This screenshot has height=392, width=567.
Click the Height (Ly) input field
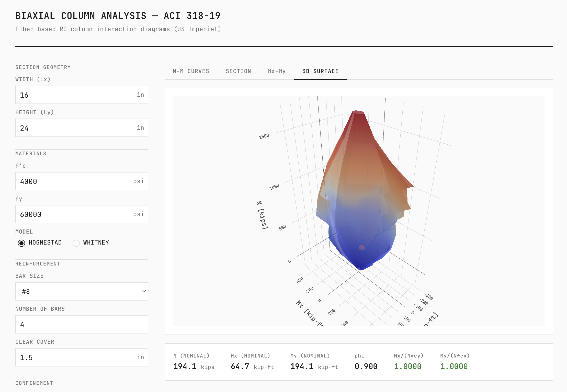tap(77, 128)
